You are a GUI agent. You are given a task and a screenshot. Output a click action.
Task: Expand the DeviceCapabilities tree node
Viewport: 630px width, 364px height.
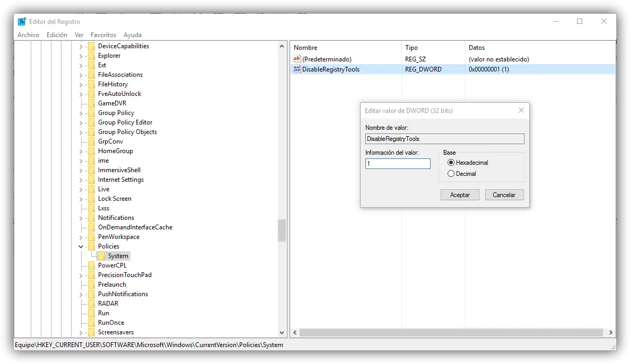pyautogui.click(x=81, y=47)
